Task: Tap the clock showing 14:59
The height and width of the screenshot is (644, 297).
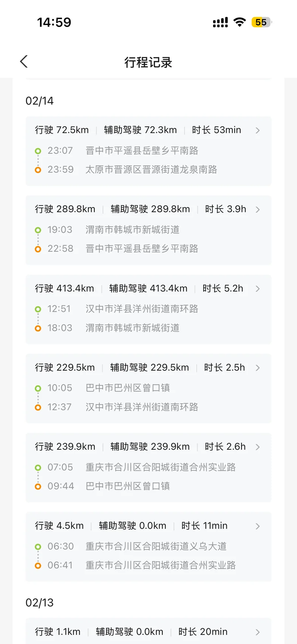Action: [x=54, y=22]
